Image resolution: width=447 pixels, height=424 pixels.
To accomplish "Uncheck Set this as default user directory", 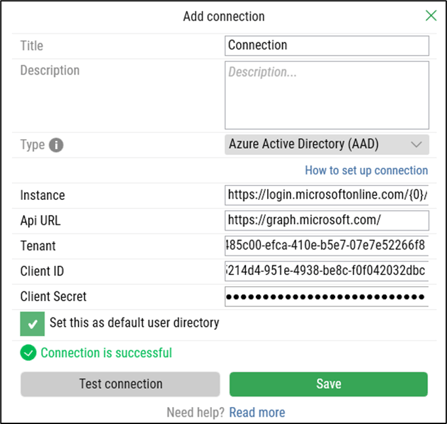I will click(32, 324).
